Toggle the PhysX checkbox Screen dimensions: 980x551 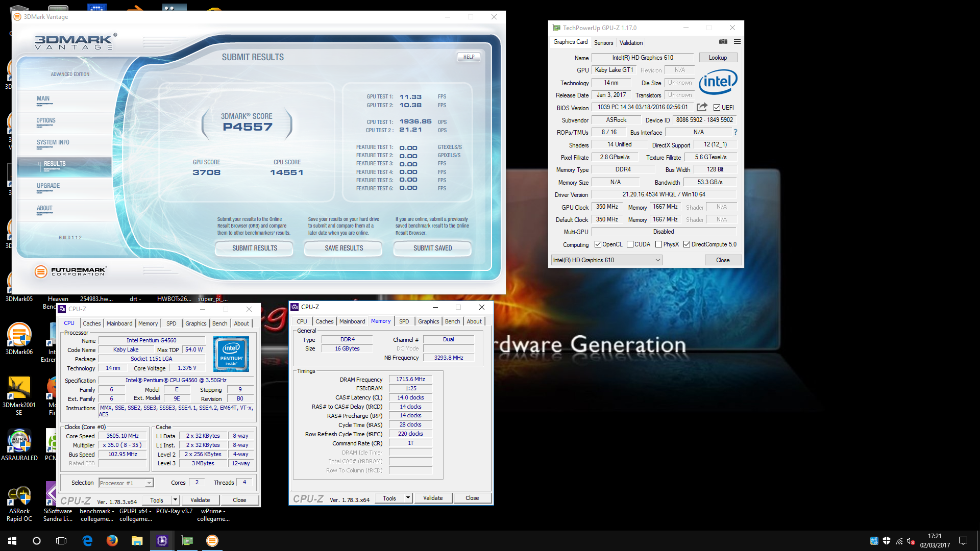point(658,244)
